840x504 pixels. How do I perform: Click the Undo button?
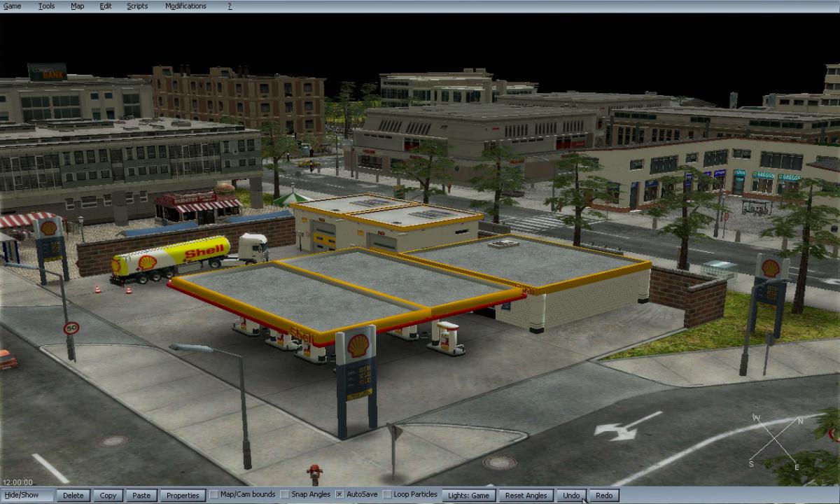click(572, 496)
